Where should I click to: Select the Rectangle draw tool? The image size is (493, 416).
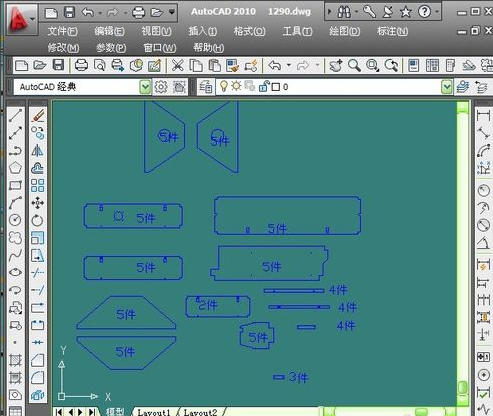click(x=15, y=185)
